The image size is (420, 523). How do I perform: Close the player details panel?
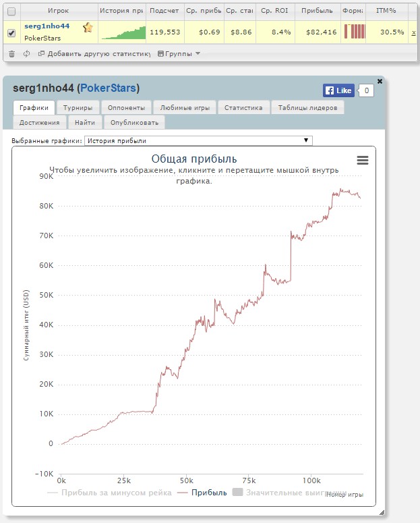point(380,81)
